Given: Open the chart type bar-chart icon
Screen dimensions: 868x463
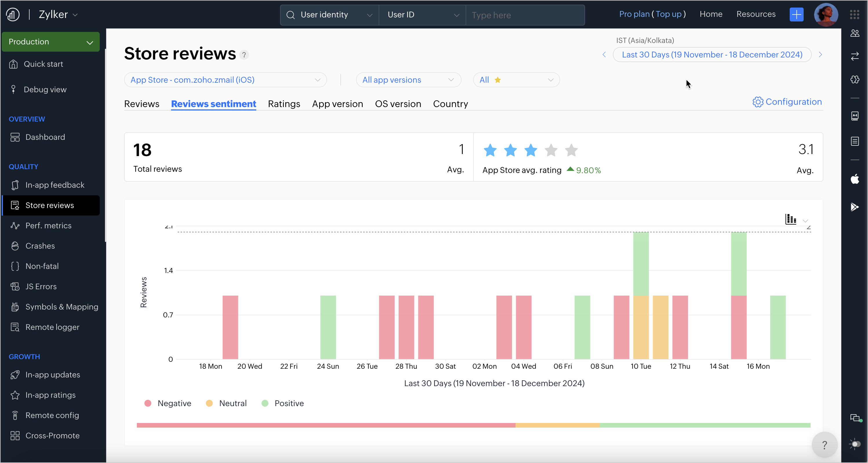Looking at the screenshot, I should coord(791,219).
